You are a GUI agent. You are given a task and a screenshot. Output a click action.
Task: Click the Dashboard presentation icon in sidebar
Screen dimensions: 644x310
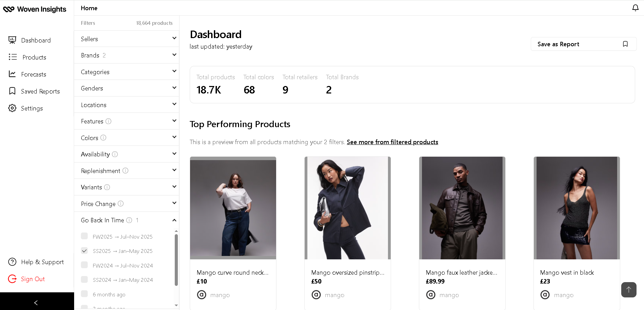[x=12, y=40]
